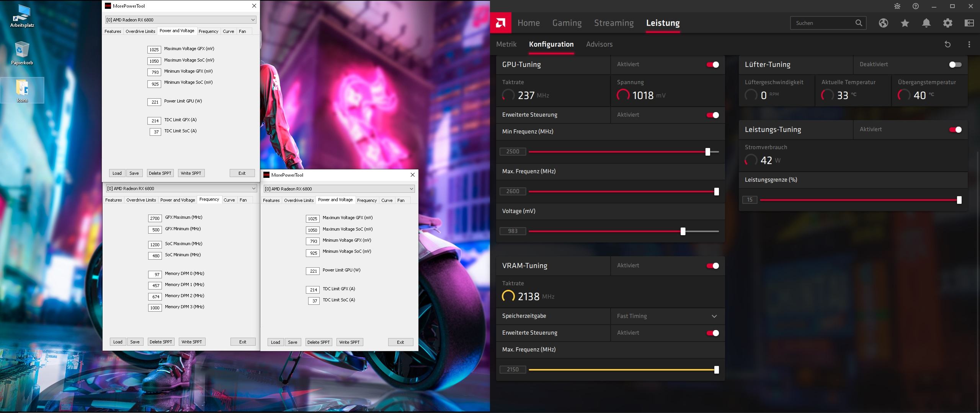Click VRAM Max. Frequenz slider handle

click(717, 370)
